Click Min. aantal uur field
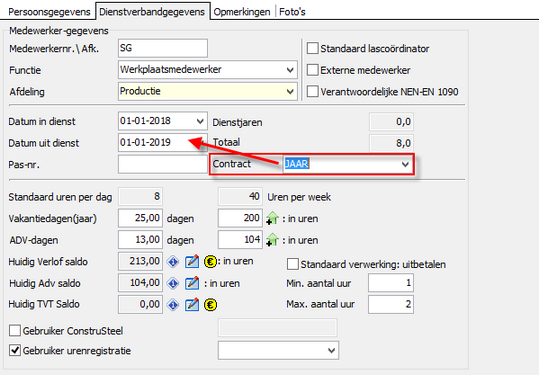The width and height of the screenshot is (539, 375). click(391, 283)
